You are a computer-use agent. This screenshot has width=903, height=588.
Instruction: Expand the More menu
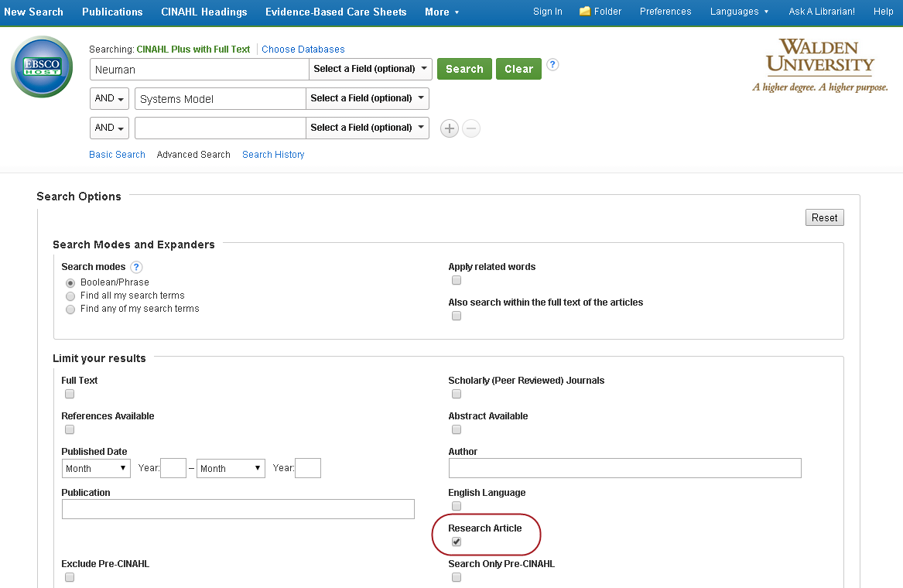[442, 12]
